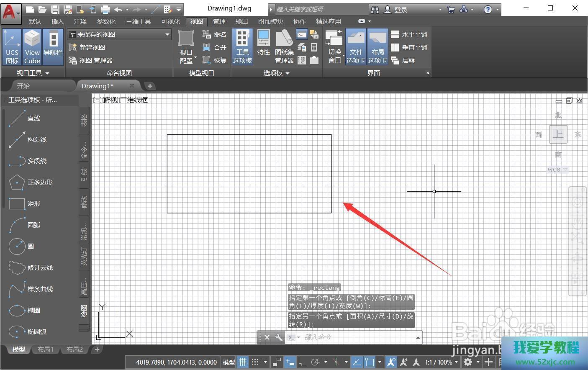Open the 未保存的视图 view dropdown
Image resolution: width=588 pixels, height=370 pixels.
coord(120,35)
